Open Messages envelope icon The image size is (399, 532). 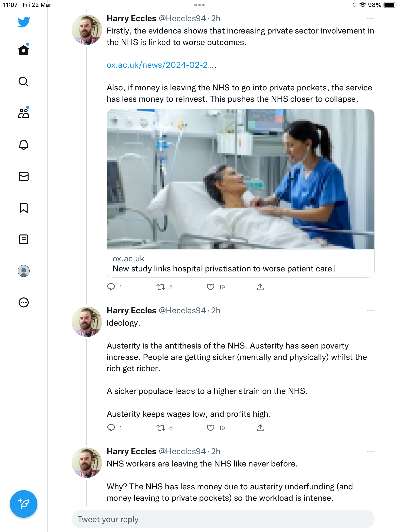tap(24, 176)
